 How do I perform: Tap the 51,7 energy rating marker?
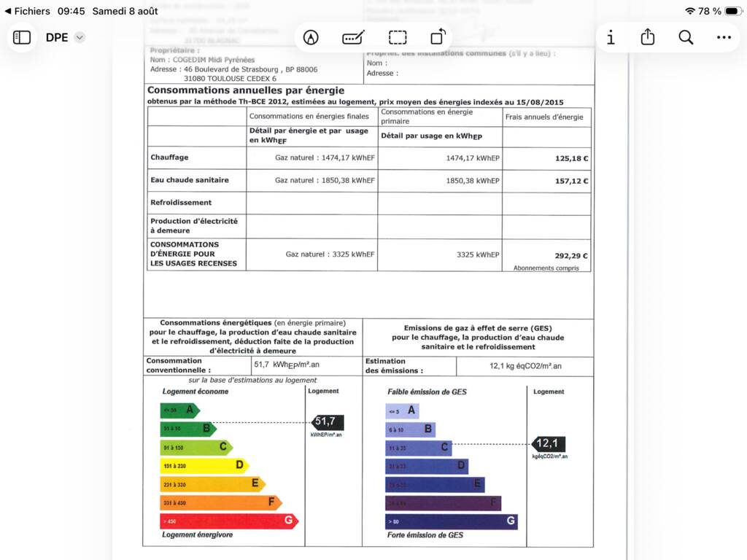[x=328, y=422]
